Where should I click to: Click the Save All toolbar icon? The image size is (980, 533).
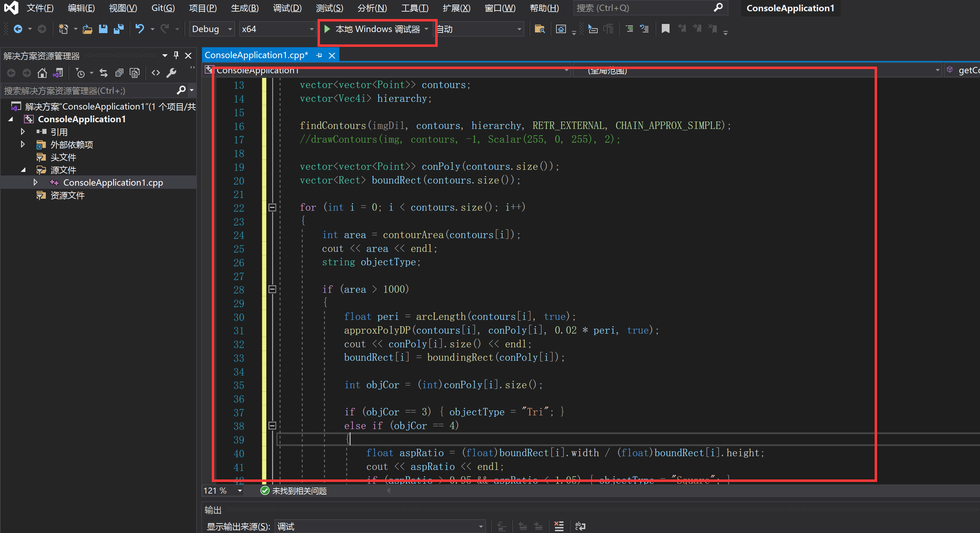[x=119, y=29]
